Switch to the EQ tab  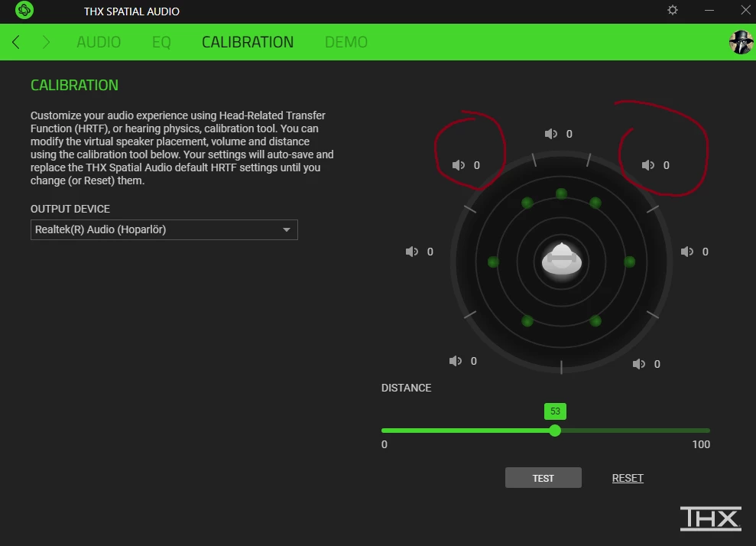pos(161,42)
